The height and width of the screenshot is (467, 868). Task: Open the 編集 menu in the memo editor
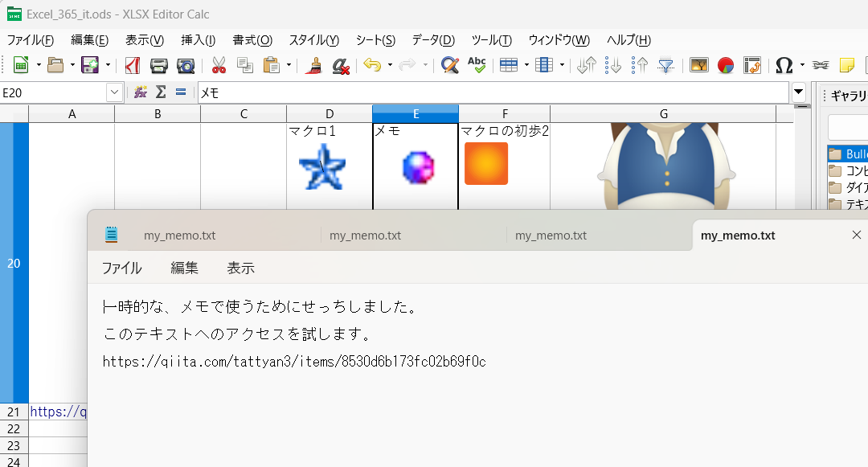[184, 268]
